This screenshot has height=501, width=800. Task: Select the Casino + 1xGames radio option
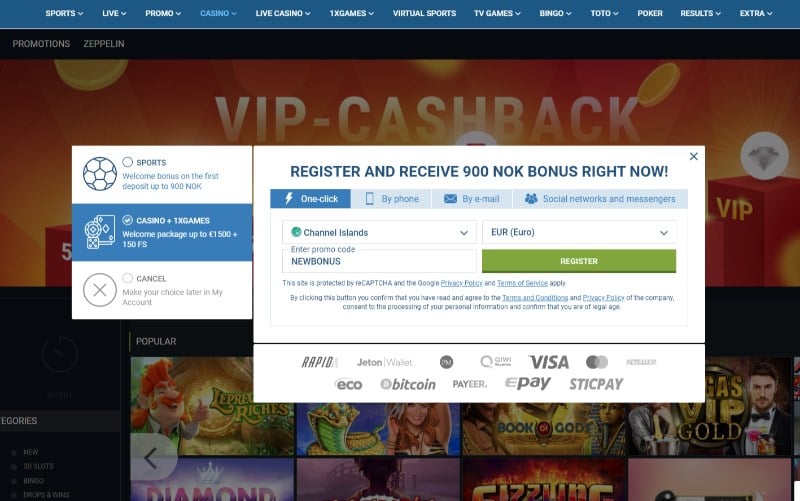click(x=128, y=220)
